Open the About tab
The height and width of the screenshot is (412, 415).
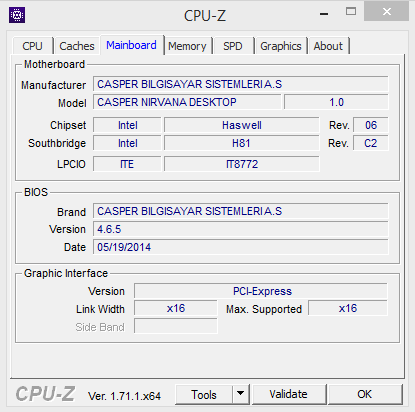click(328, 46)
